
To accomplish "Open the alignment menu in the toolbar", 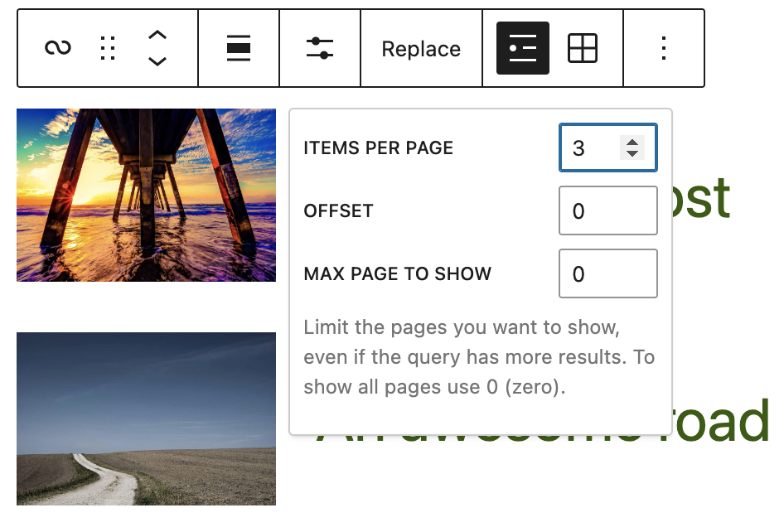I will click(238, 48).
